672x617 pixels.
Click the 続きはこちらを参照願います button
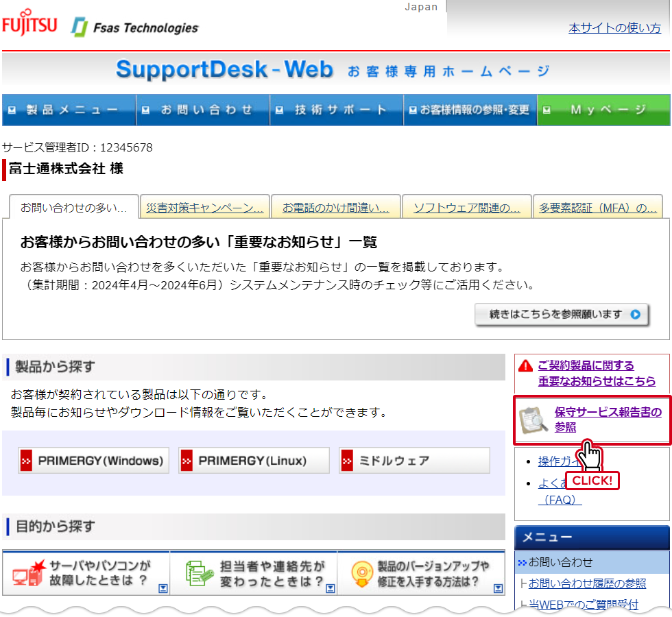562,315
